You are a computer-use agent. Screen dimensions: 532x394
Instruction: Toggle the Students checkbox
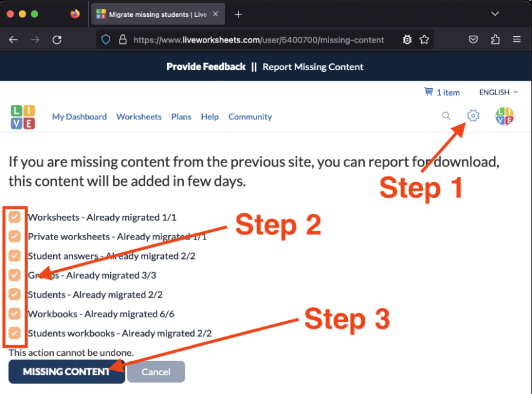click(x=14, y=295)
